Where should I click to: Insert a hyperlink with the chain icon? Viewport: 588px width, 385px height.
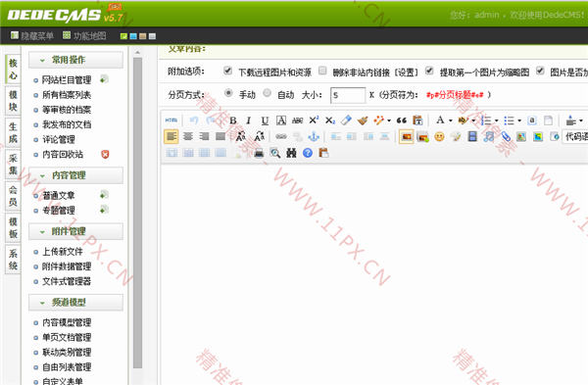(x=281, y=137)
